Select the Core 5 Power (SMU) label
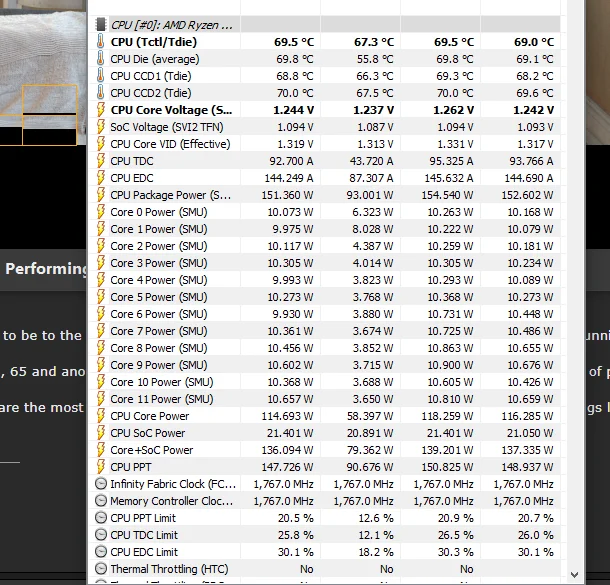The image size is (610, 585). (159, 297)
